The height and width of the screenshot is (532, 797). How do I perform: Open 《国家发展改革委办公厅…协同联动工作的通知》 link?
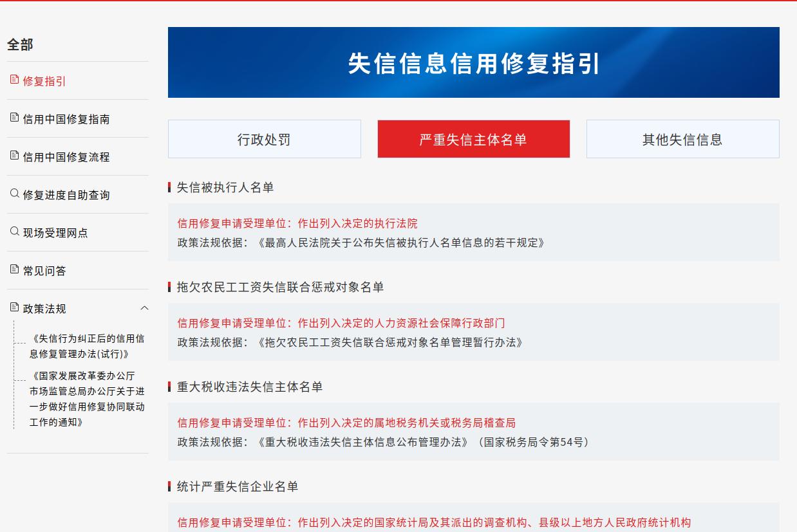coord(87,399)
